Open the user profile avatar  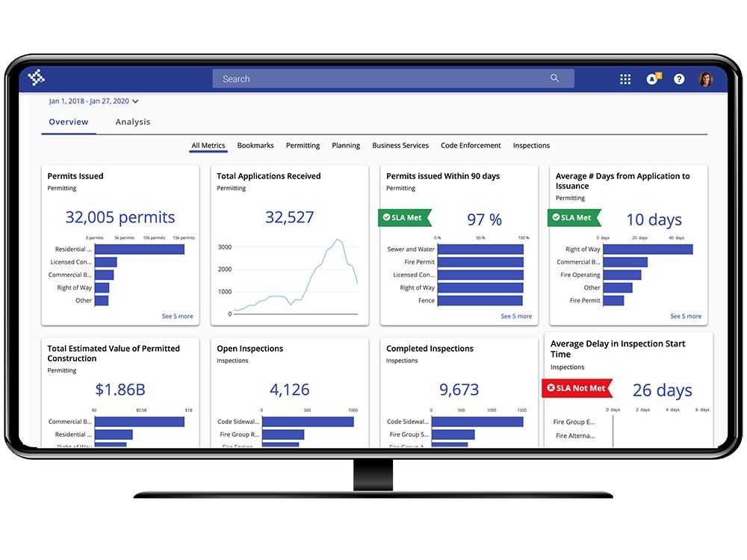pos(706,78)
